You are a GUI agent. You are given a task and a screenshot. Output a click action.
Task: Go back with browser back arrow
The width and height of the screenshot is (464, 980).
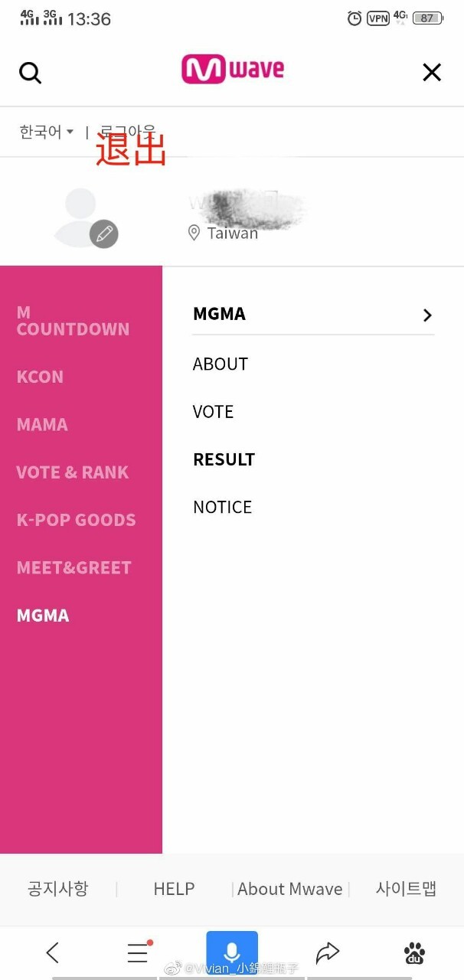[x=52, y=952]
